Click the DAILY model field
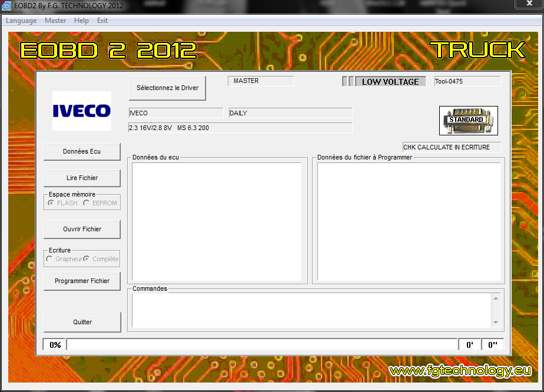The height and width of the screenshot is (392, 544). click(290, 113)
